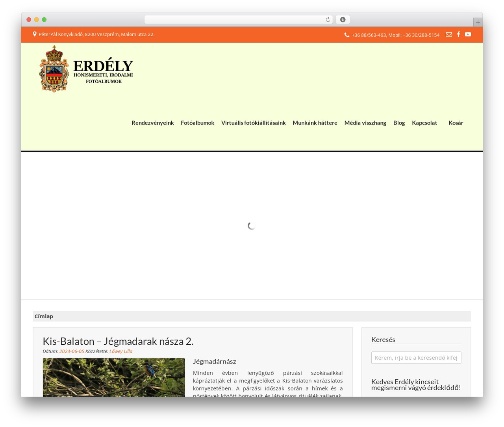The width and height of the screenshot is (504, 427).
Task: Click the Kedves Erdély kincseit heading
Action: 416,384
